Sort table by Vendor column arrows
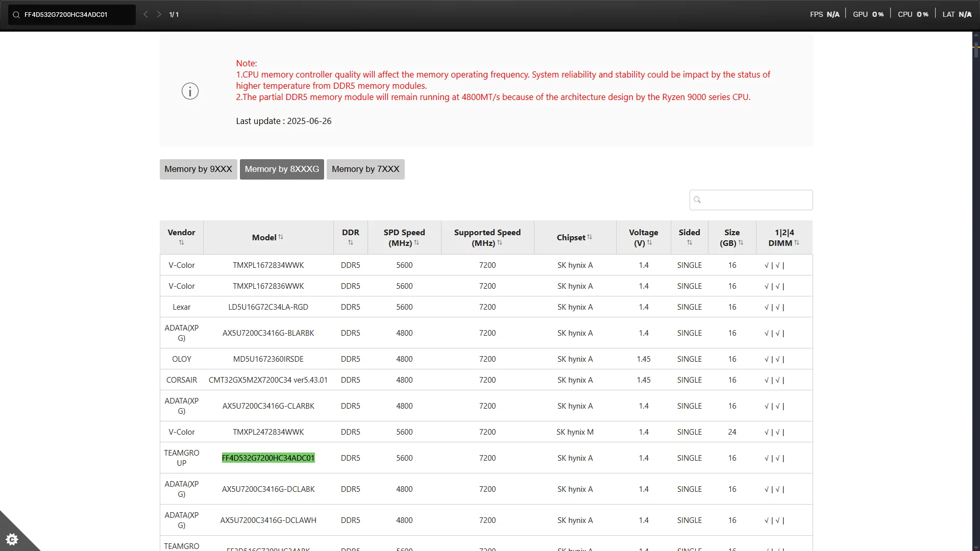The image size is (980, 551). click(x=181, y=243)
